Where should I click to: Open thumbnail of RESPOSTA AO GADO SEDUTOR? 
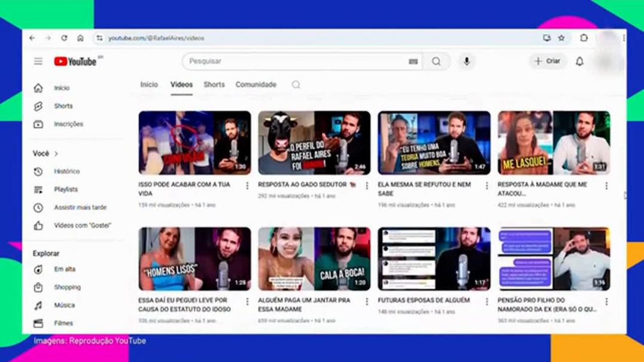[x=314, y=143]
